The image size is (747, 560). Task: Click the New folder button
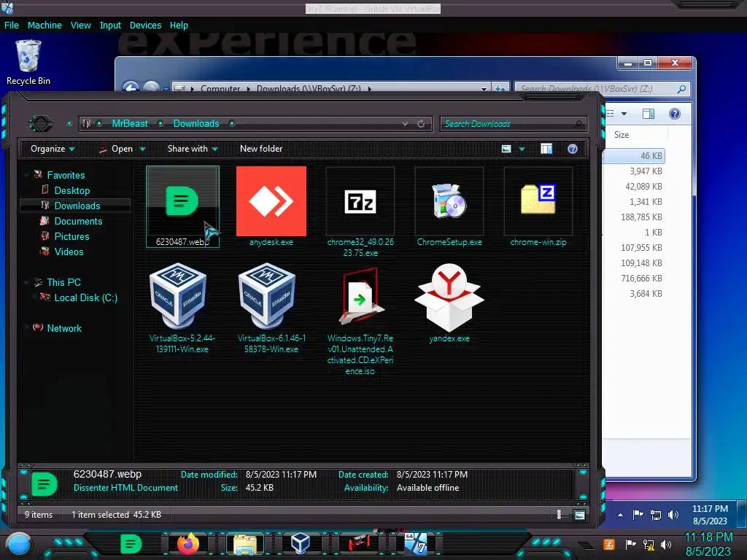[x=261, y=149]
